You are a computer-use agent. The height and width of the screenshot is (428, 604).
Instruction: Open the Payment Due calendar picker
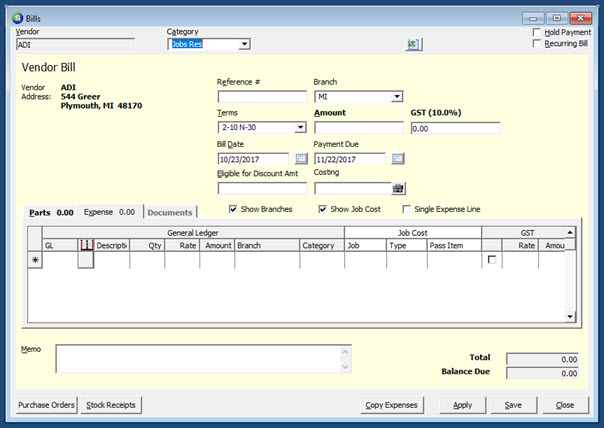coord(397,158)
